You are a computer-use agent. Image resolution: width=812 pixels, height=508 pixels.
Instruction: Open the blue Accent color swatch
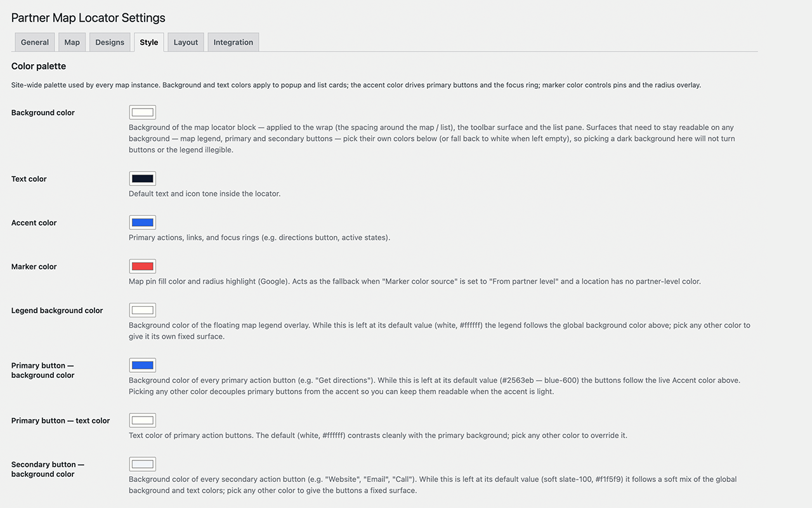[143, 222]
